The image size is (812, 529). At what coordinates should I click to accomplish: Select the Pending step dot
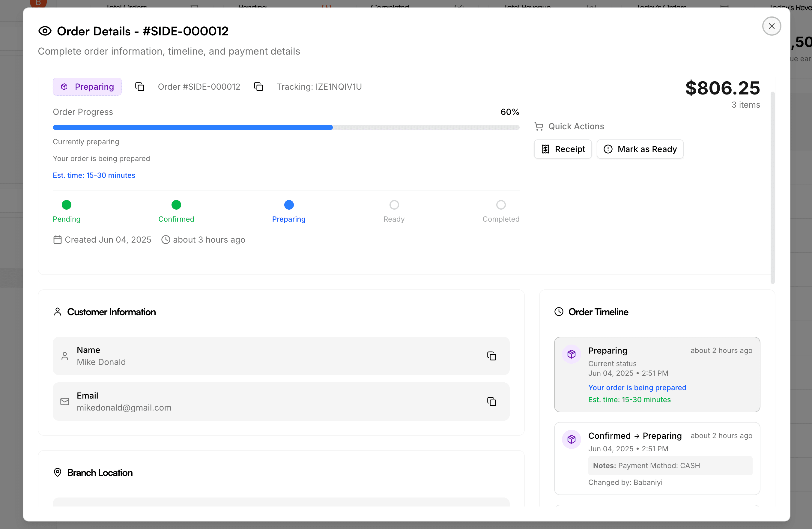coord(67,205)
